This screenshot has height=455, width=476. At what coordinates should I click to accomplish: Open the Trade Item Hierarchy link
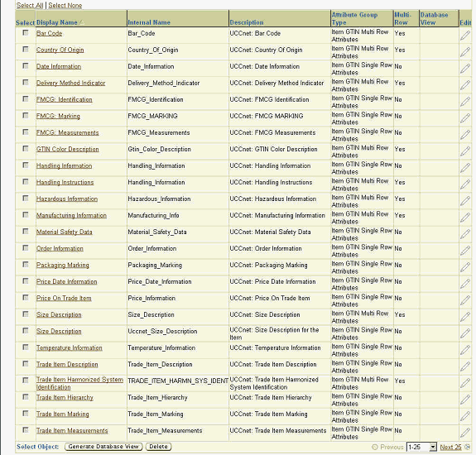65,397
